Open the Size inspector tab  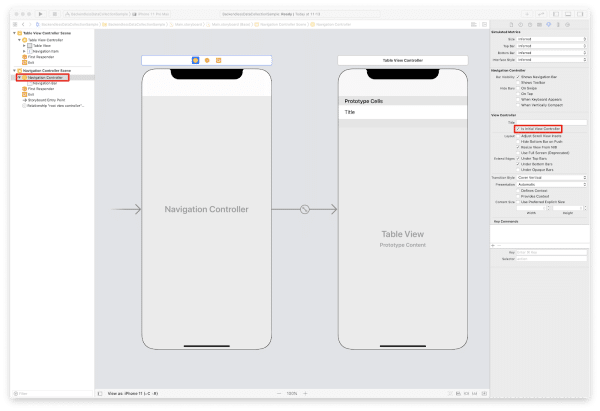[558, 24]
